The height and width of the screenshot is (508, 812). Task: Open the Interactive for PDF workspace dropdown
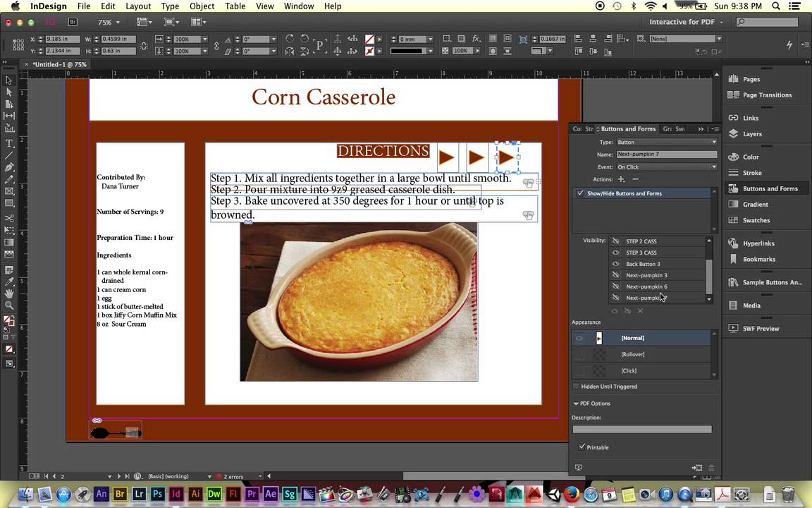pyautogui.click(x=685, y=22)
